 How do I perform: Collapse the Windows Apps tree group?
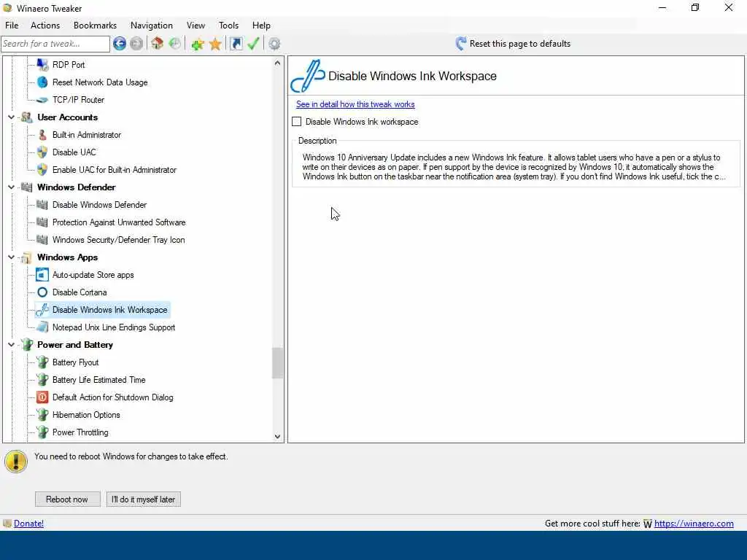click(x=11, y=257)
